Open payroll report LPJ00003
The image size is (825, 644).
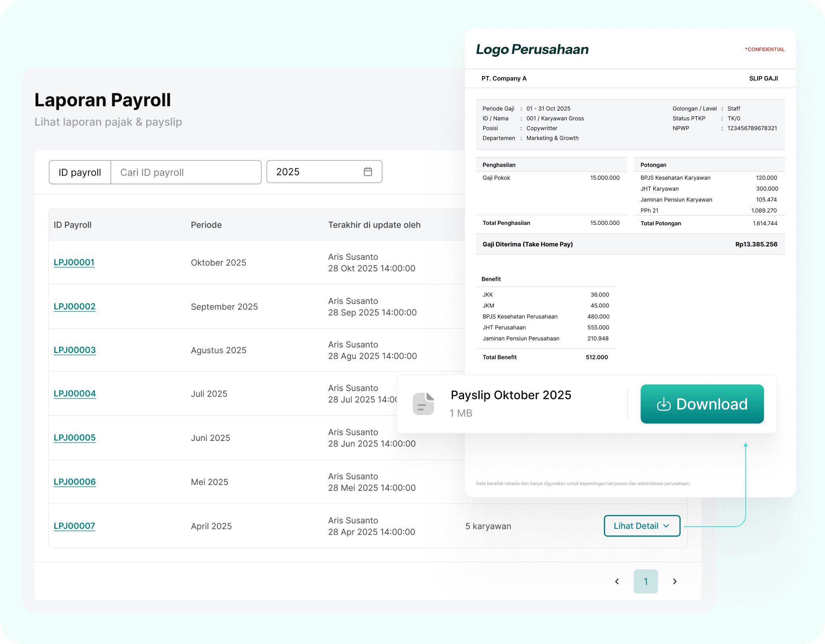[x=75, y=350]
